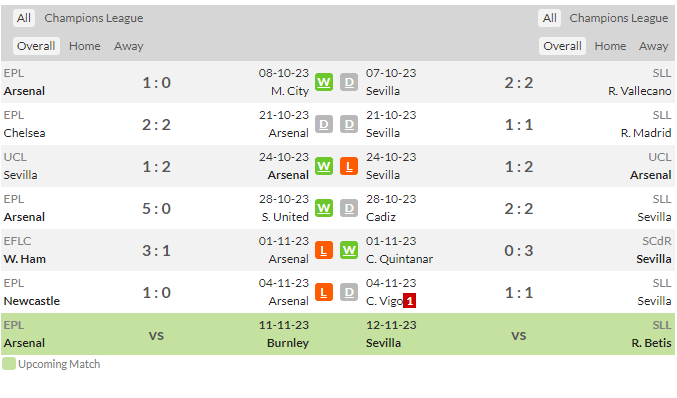Click the W badge for Arsenal vs S. United
This screenshot has height=398, width=677.
click(324, 208)
